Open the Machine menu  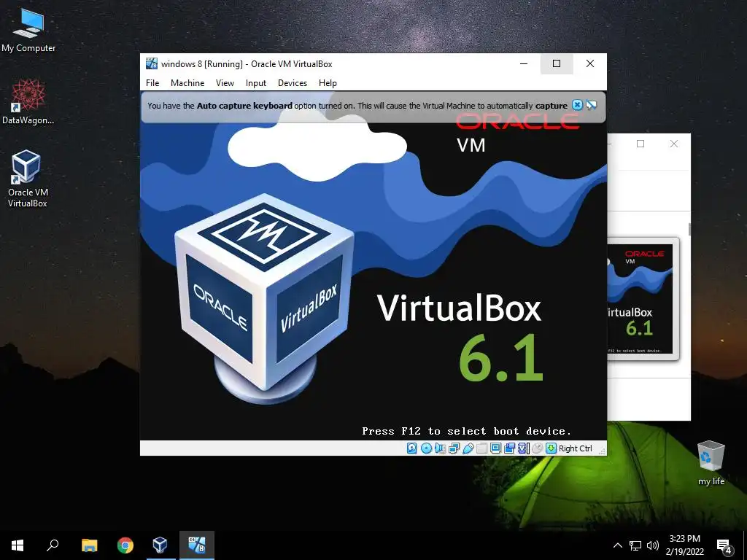point(187,83)
